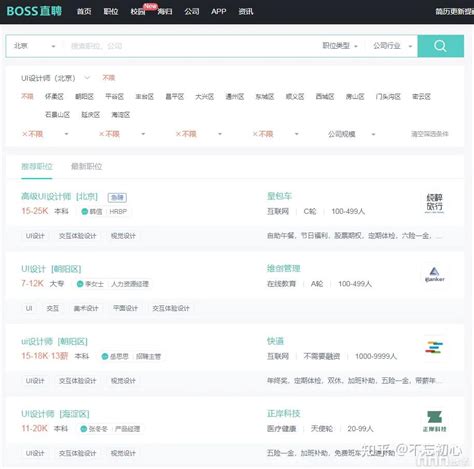Image resolution: width=474 pixels, height=469 pixels.
Task: Click recruiter avatar icon on 11-20K job
Action: click(84, 429)
